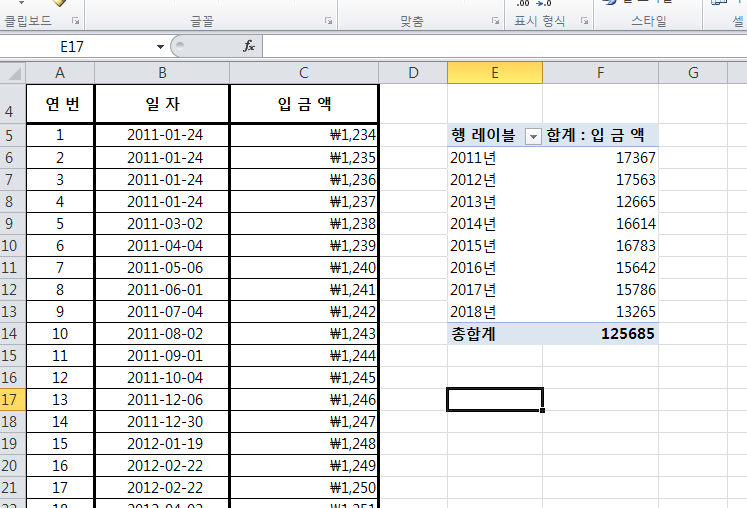Click the pivot value 13265

pyautogui.click(x=600, y=311)
